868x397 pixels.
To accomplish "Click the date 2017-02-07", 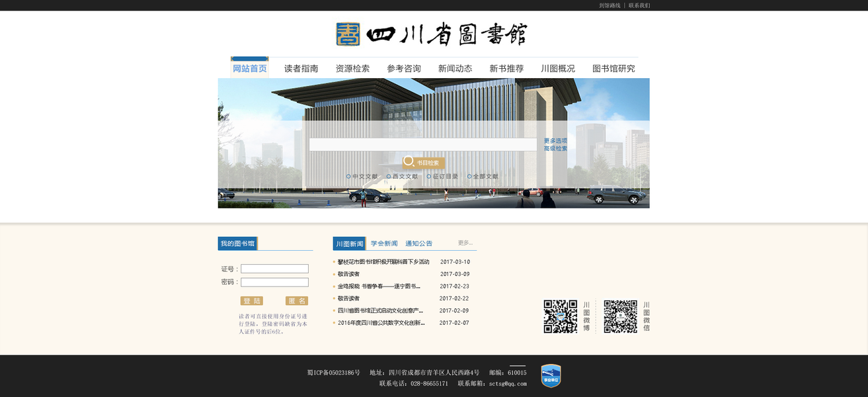I will coord(454,323).
